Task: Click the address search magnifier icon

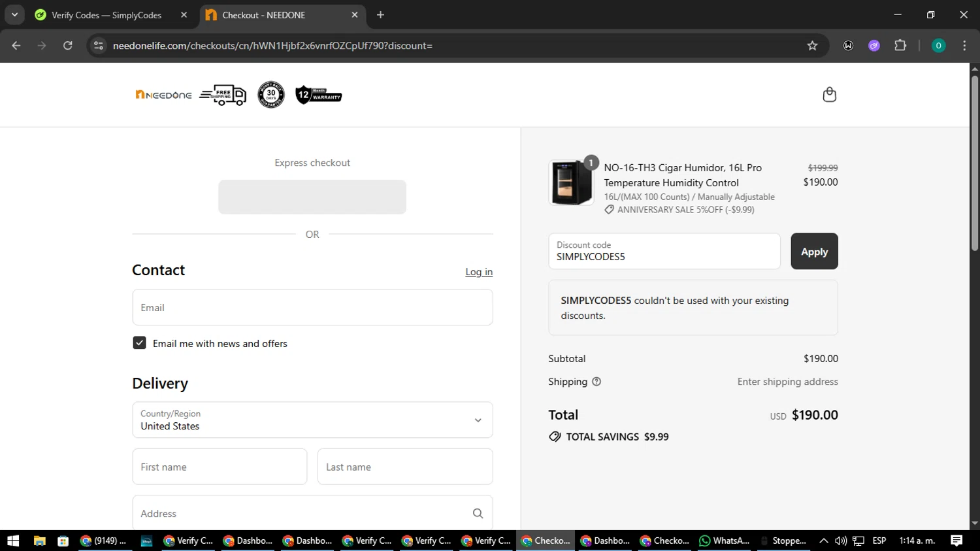Action: (478, 514)
